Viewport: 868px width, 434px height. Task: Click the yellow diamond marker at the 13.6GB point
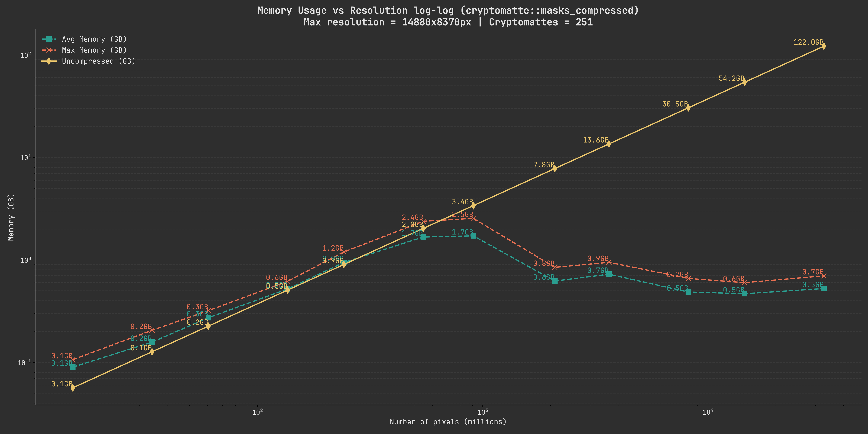(609, 144)
